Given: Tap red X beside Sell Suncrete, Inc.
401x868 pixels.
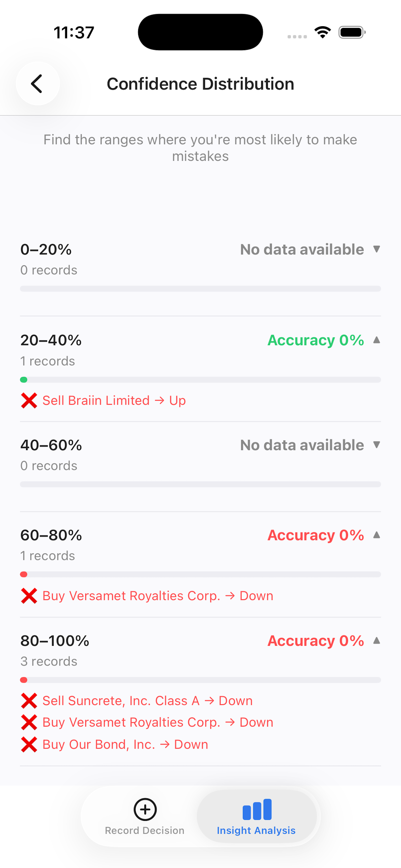Looking at the screenshot, I should click(29, 701).
